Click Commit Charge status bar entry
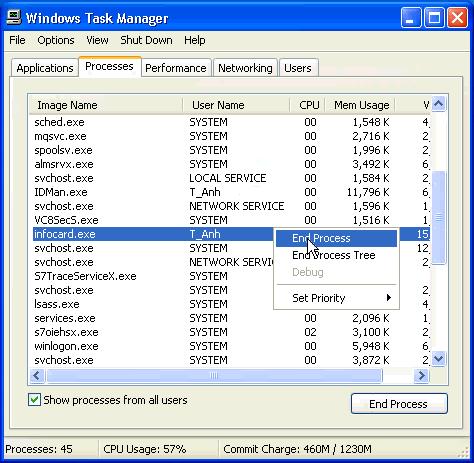This screenshot has height=463, width=474. (297, 449)
